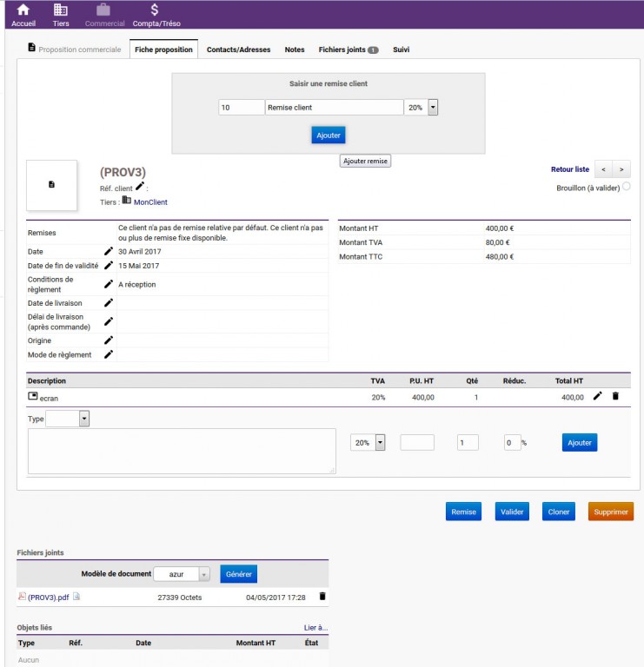
Task: Click the new line quantity field
Action: click(x=468, y=442)
